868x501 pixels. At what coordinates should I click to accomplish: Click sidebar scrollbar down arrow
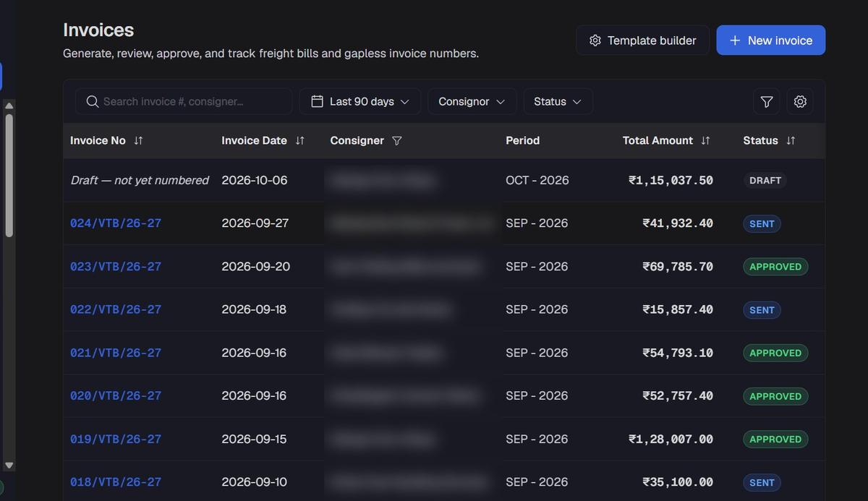(x=9, y=466)
